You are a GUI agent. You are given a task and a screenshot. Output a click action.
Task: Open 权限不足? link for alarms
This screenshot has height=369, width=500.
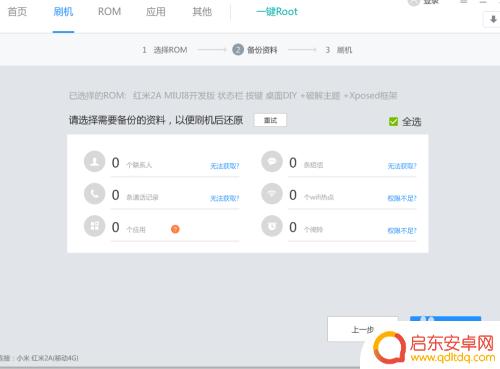[402, 231]
